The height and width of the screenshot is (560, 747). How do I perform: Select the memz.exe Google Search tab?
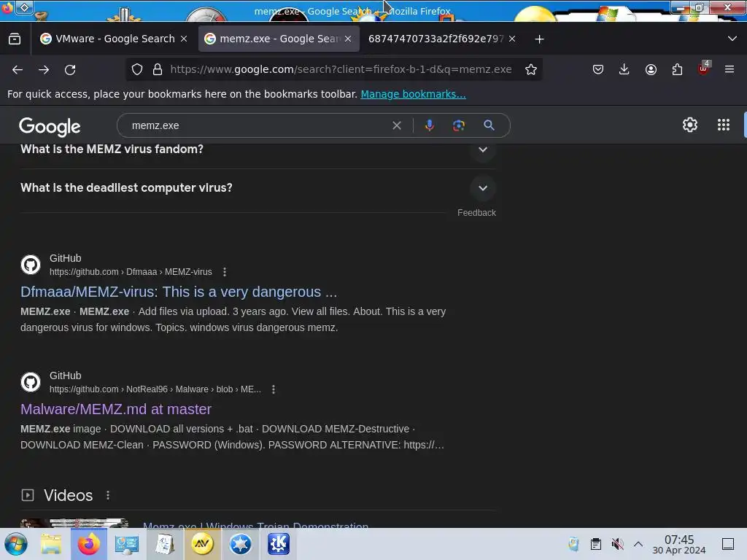[x=278, y=39]
